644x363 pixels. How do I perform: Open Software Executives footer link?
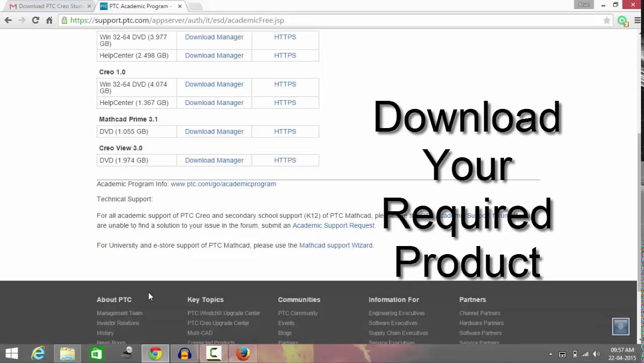393,323
